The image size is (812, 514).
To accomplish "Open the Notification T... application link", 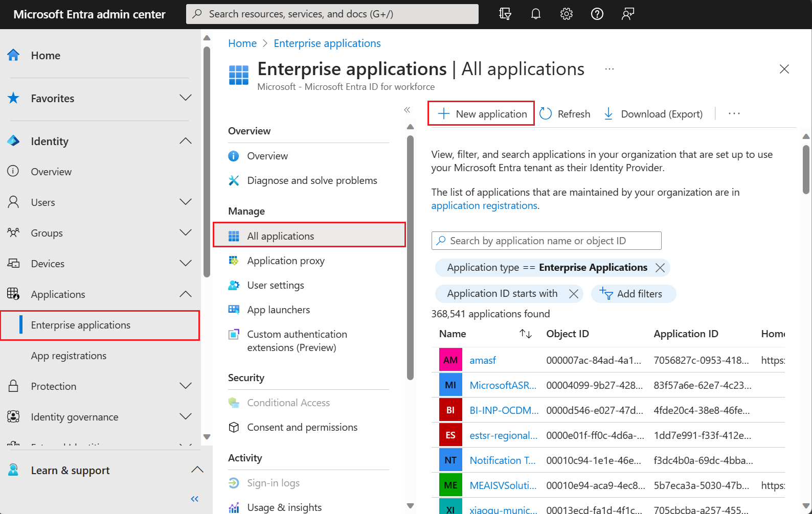I will (503, 460).
